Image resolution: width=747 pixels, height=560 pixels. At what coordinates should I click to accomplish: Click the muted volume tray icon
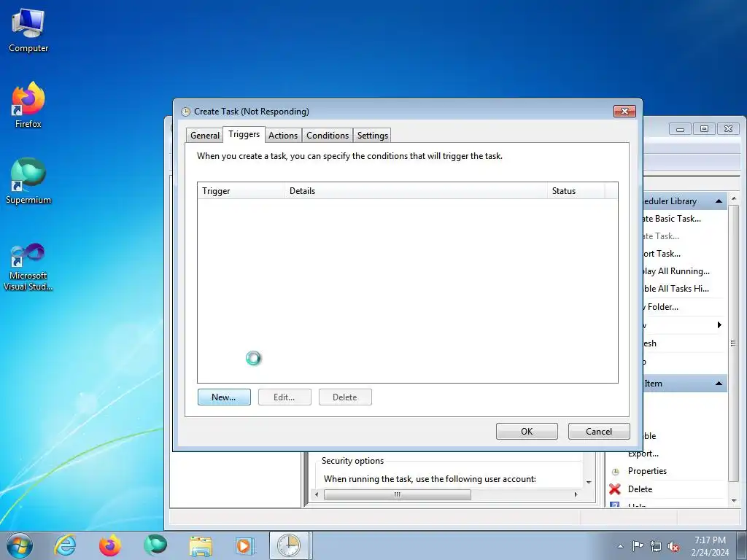(x=673, y=546)
